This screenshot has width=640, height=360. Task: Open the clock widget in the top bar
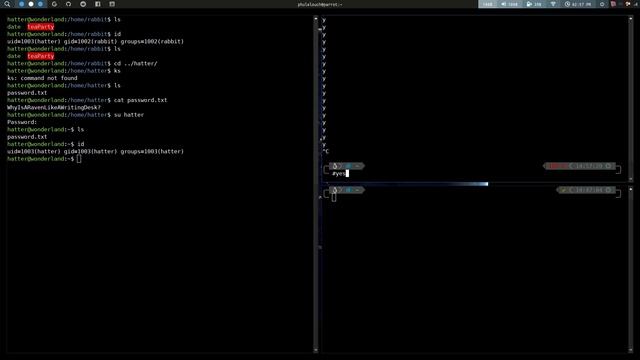pyautogui.click(x=578, y=4)
